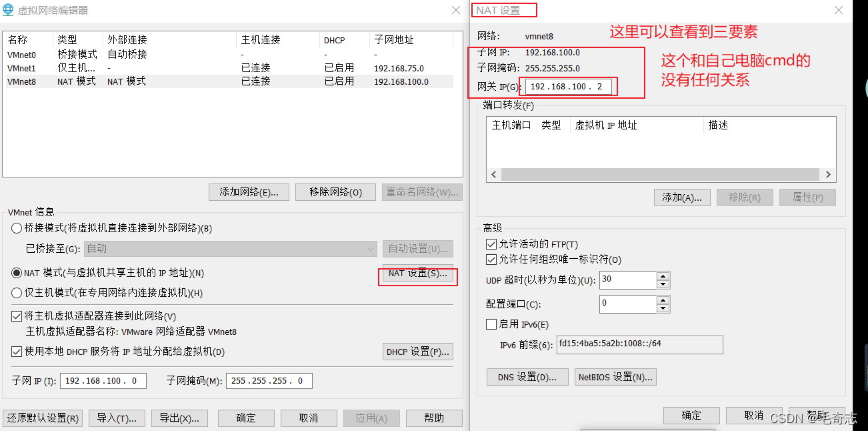Click the 网关 IP(G) input field
The height and width of the screenshot is (431, 868).
coord(569,87)
